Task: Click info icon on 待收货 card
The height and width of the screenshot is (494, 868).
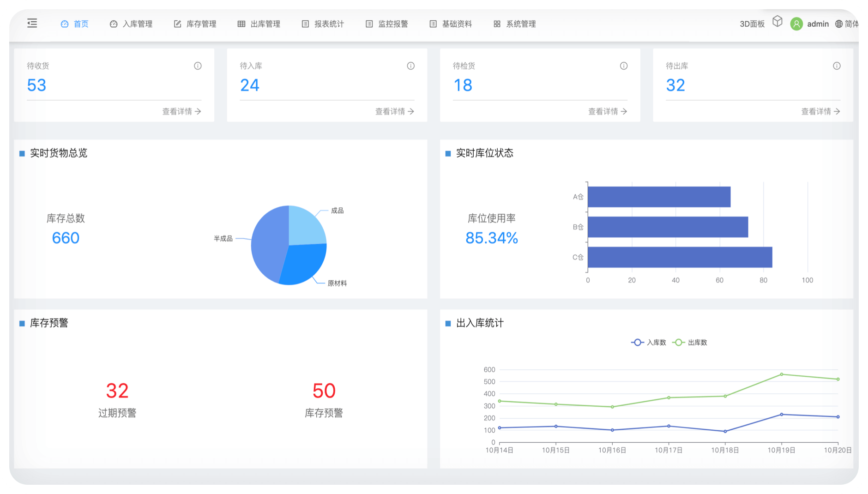Action: (198, 66)
